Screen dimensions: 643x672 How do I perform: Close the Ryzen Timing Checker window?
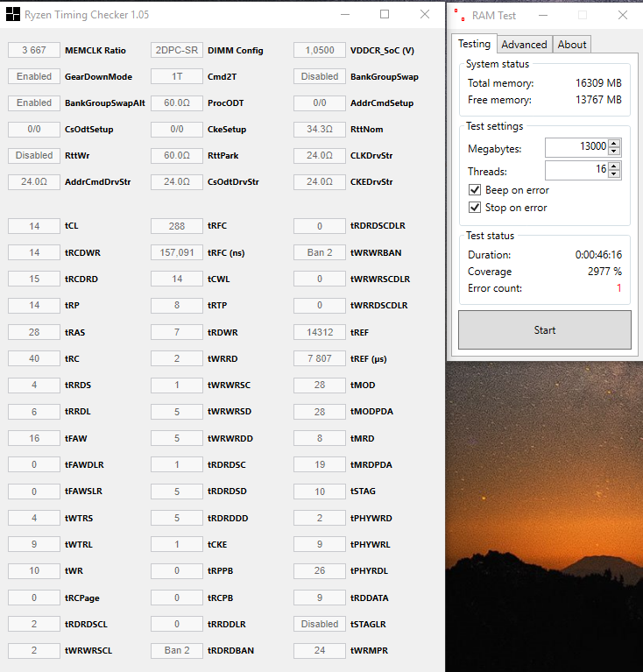[425, 14]
